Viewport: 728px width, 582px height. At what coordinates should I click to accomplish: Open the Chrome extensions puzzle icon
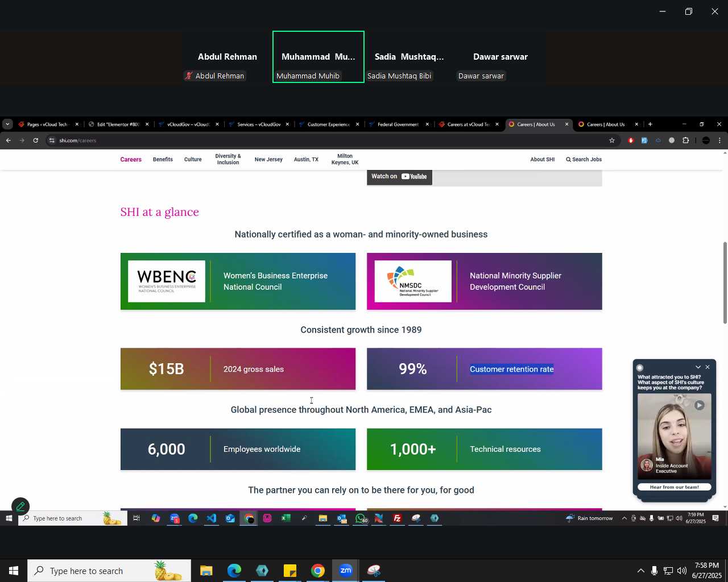(685, 140)
